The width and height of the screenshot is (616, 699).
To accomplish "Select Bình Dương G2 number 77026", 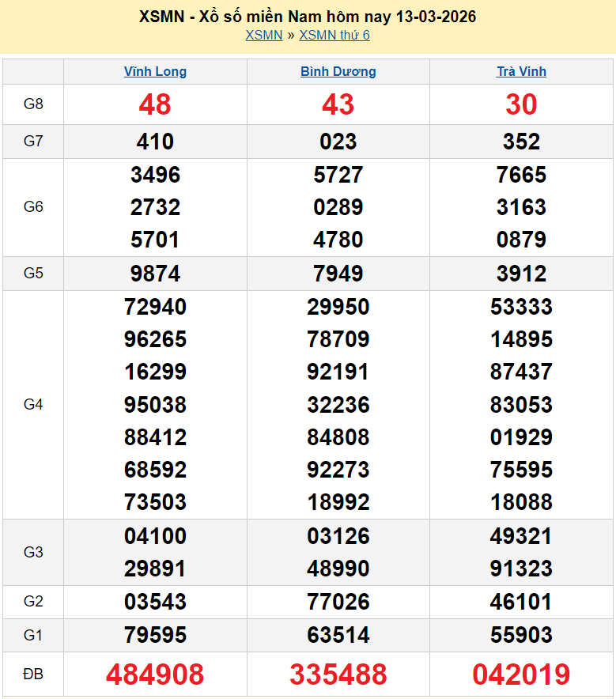I will 338,602.
